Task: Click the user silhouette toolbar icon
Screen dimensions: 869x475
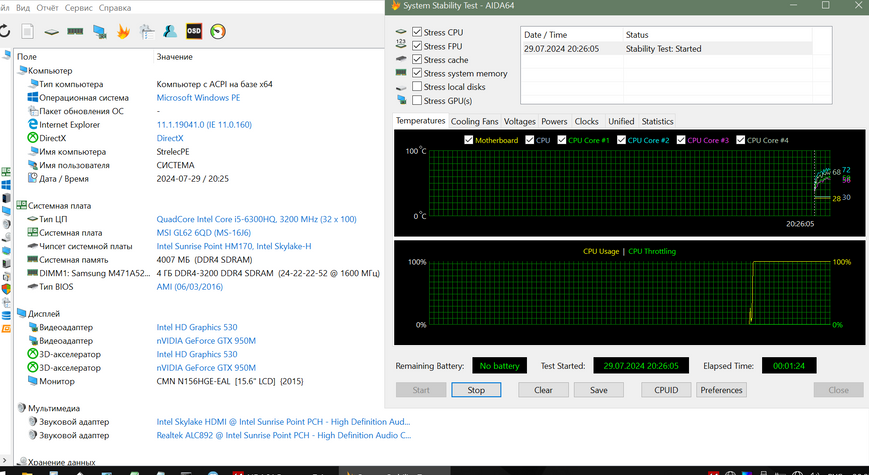Action: (170, 32)
